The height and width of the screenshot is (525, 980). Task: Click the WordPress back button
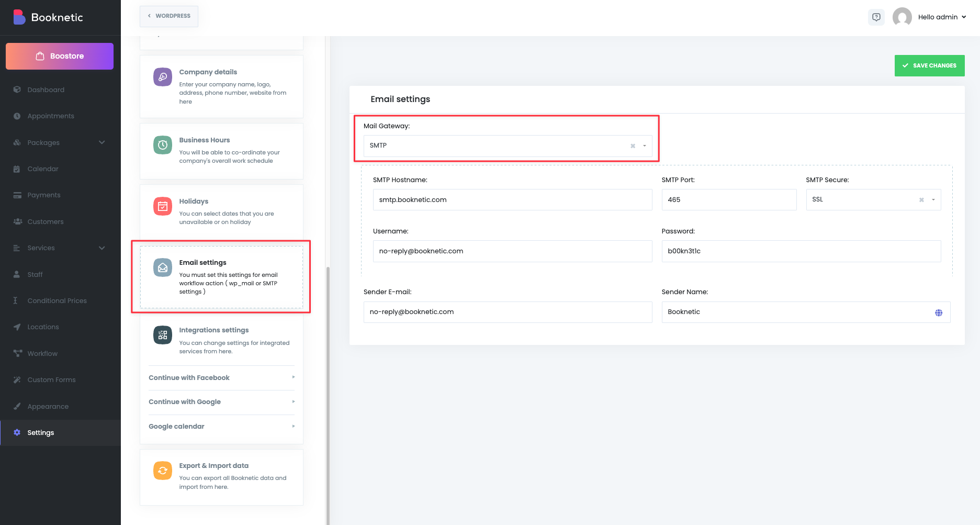168,16
